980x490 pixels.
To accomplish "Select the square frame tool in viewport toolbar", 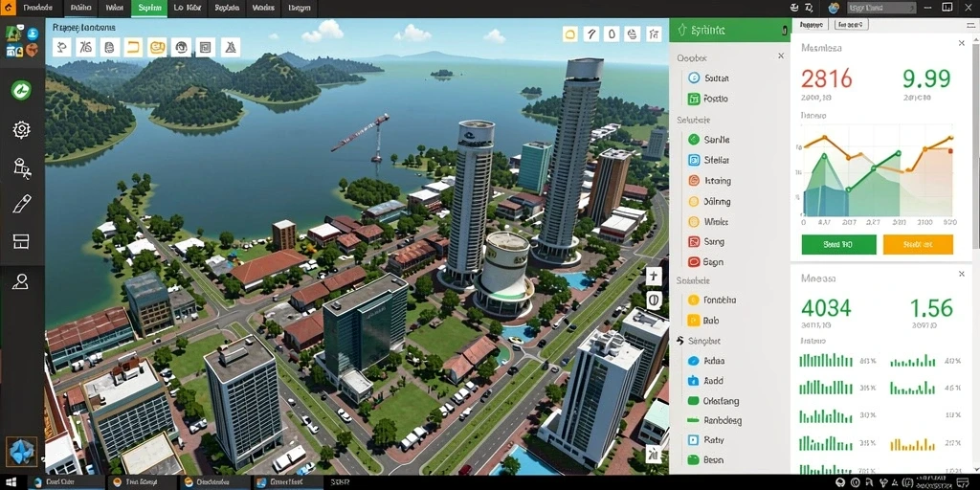I will (205, 47).
